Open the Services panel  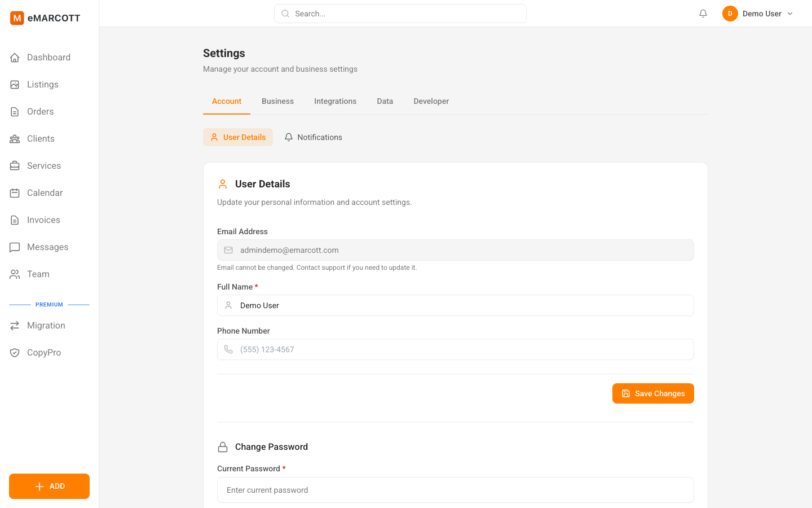[x=43, y=165]
